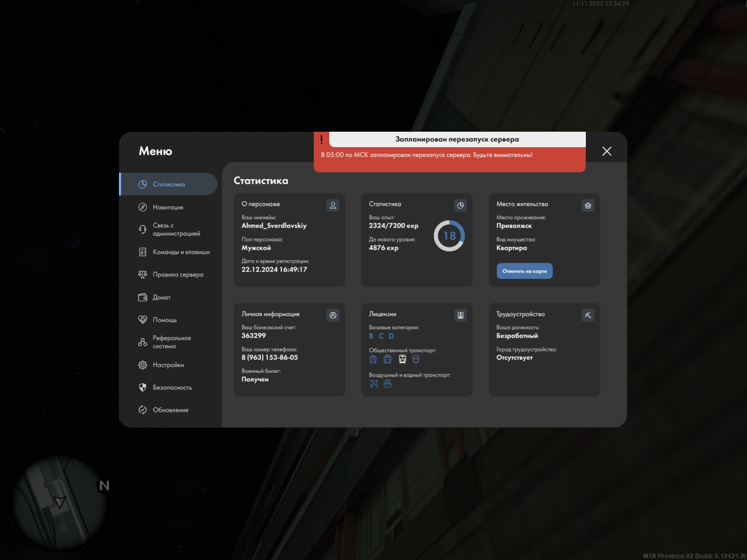Click the employment city value Отсутствует
This screenshot has height=560, width=747.
pyautogui.click(x=515, y=358)
